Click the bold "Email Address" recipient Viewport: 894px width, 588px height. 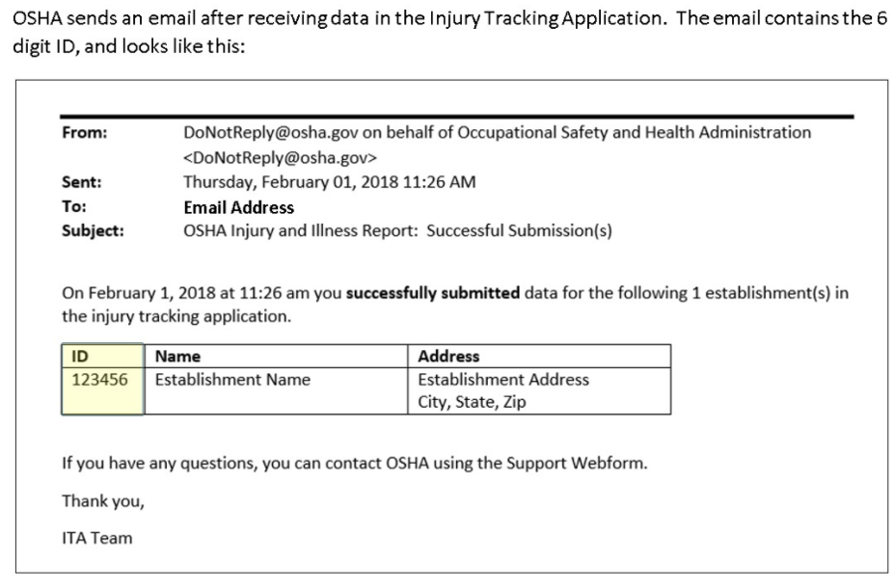pos(238,207)
